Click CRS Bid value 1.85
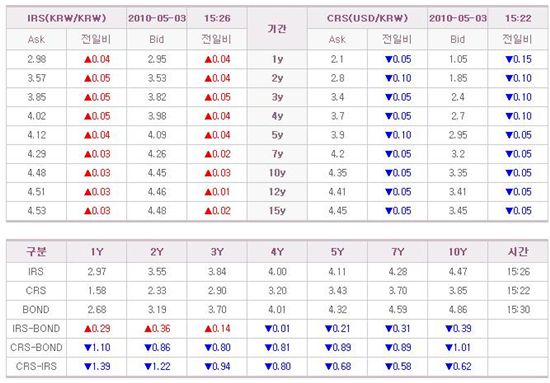The height and width of the screenshot is (383, 550). pos(458,78)
